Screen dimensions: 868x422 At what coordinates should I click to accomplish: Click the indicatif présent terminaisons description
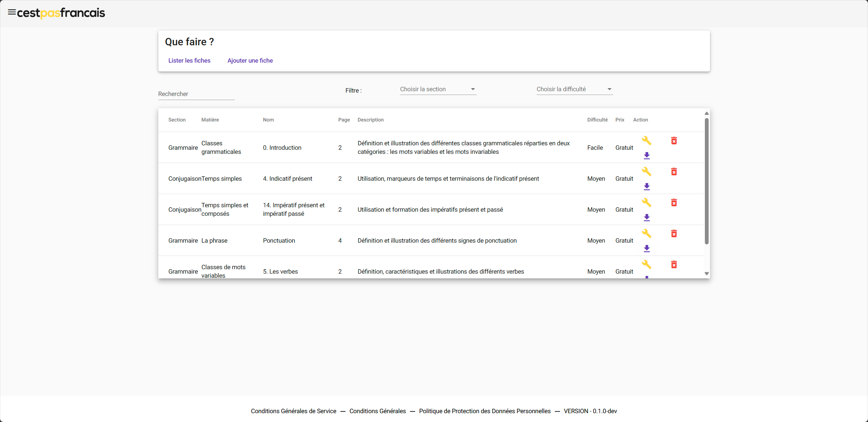448,179
